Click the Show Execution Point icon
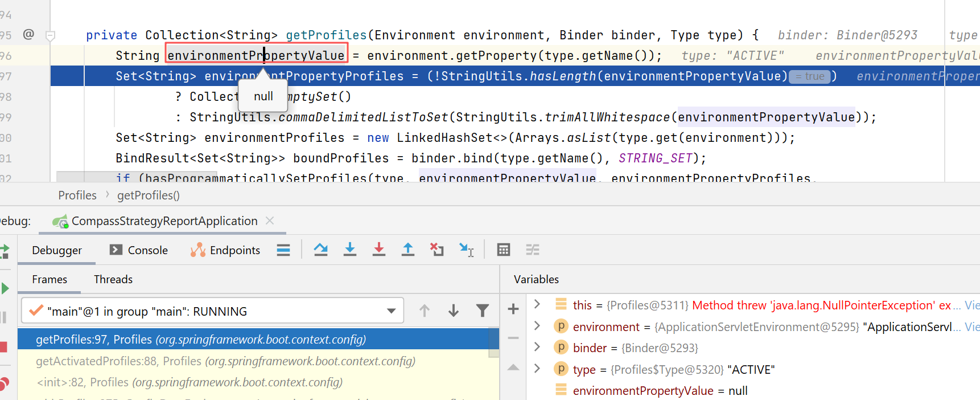Image resolution: width=980 pixels, height=400 pixels. tap(283, 250)
